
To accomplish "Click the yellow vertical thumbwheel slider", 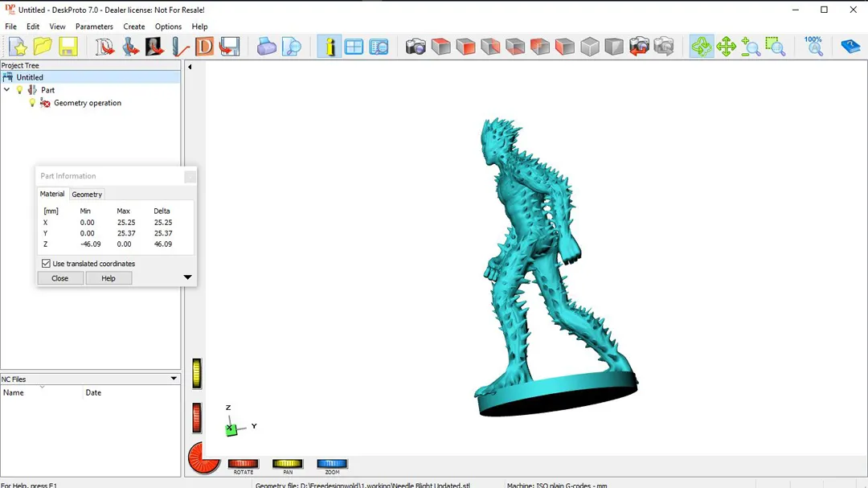I will tap(197, 373).
